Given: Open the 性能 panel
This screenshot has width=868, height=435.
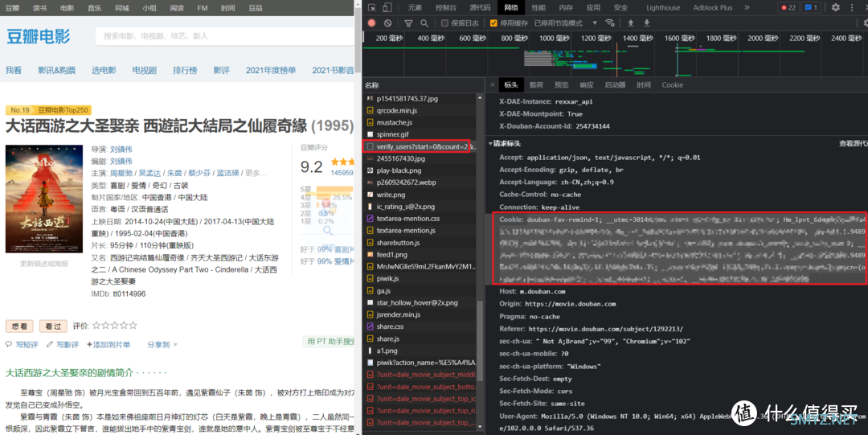Looking at the screenshot, I should click(x=538, y=8).
